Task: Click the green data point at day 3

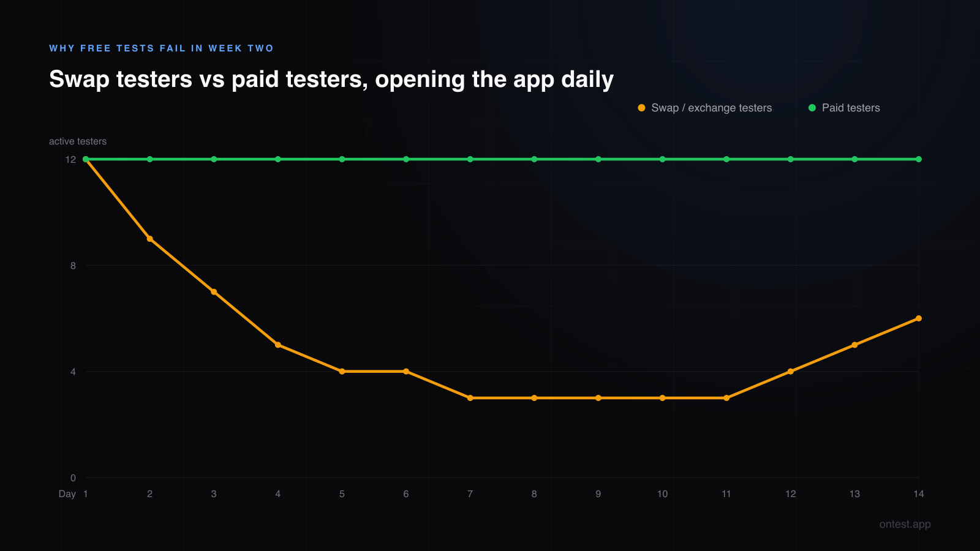Action: [x=214, y=159]
